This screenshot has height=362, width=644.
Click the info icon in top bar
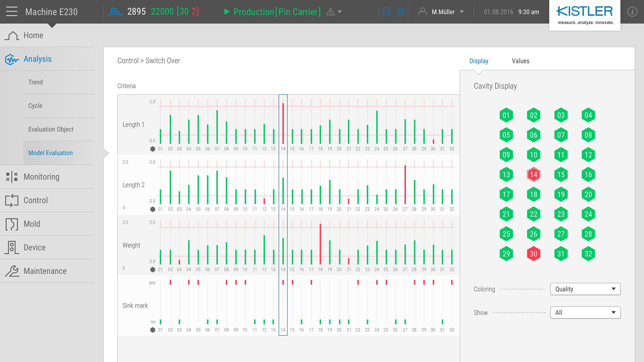pos(632,12)
